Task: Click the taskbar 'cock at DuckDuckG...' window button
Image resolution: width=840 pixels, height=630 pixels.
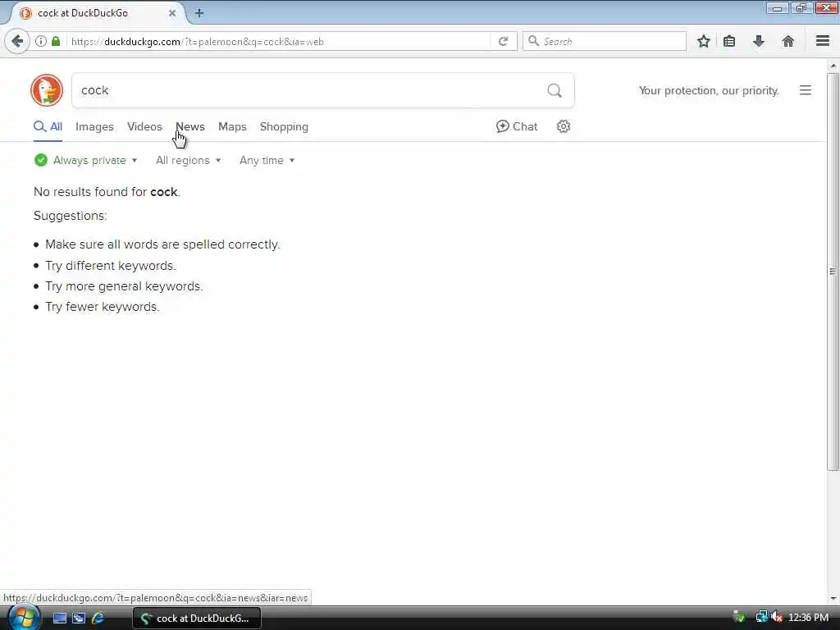Action: [x=197, y=619]
